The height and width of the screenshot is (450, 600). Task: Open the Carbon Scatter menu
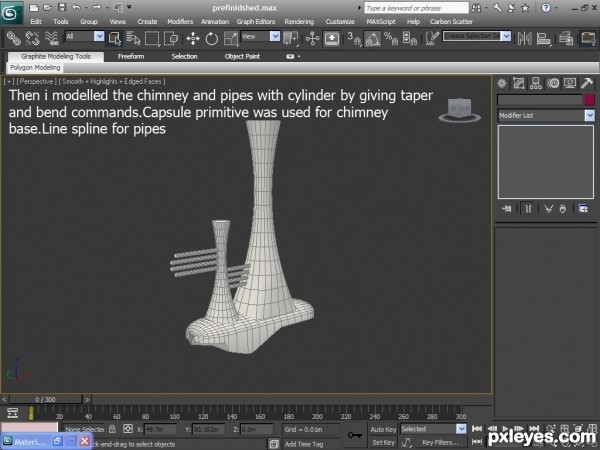[451, 22]
